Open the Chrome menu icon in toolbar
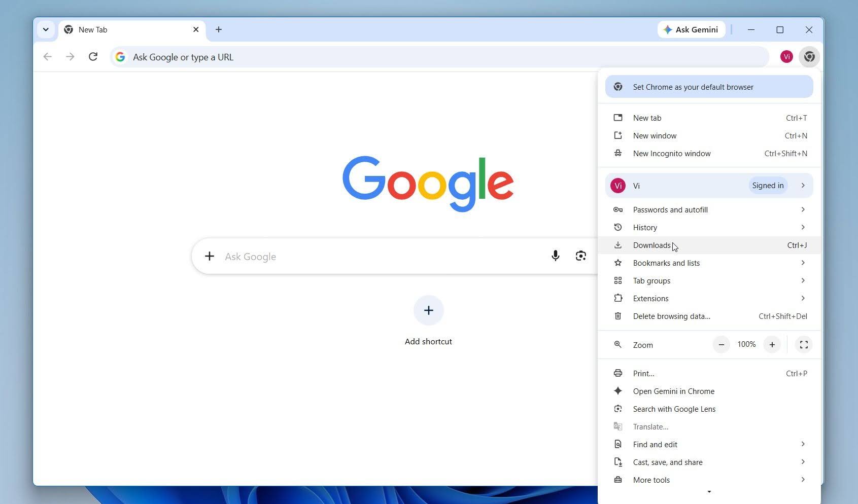The height and width of the screenshot is (504, 858). [809, 57]
